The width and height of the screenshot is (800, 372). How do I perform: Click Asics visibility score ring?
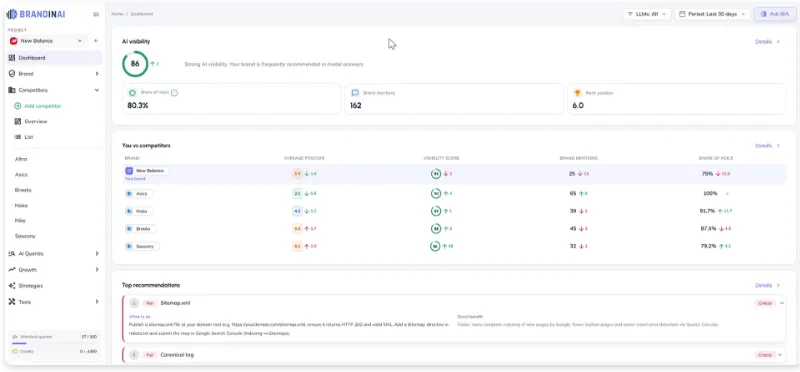(x=436, y=194)
